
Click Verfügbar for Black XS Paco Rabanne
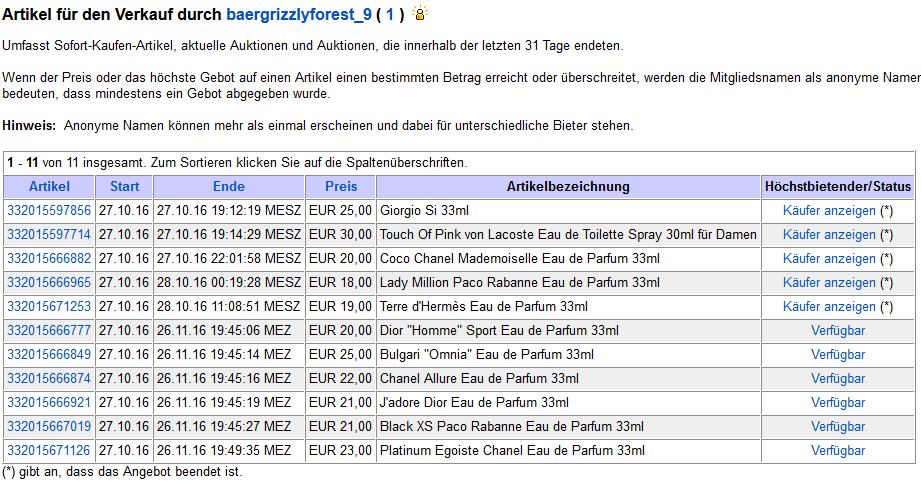coord(838,427)
